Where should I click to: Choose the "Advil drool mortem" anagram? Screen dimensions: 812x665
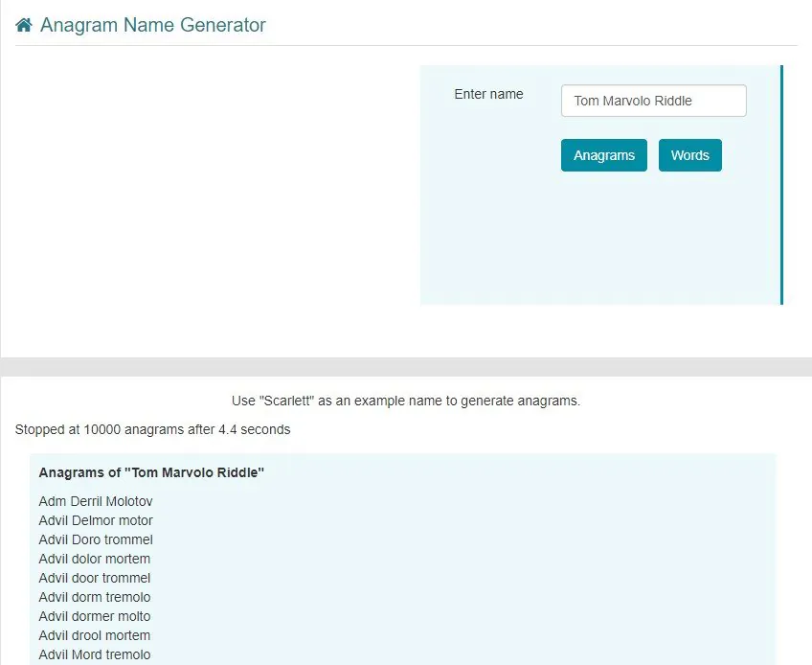95,635
